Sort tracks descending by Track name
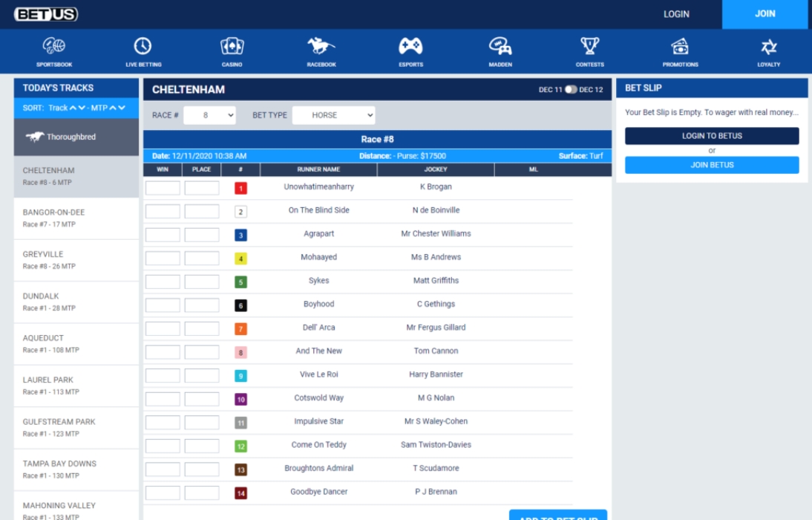This screenshot has width=812, height=520. pos(82,108)
